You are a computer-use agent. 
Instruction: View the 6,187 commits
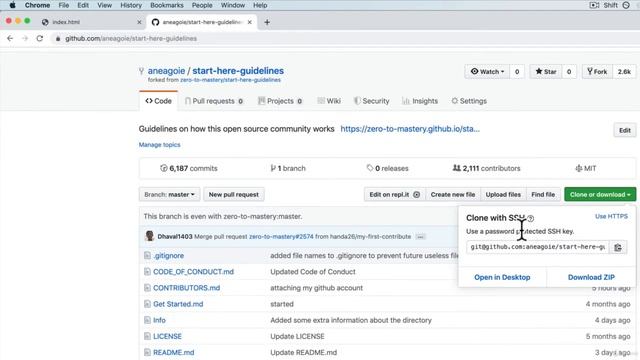click(189, 168)
